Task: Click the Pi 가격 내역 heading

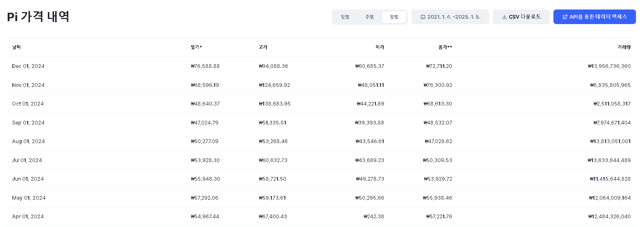Action: (38, 17)
